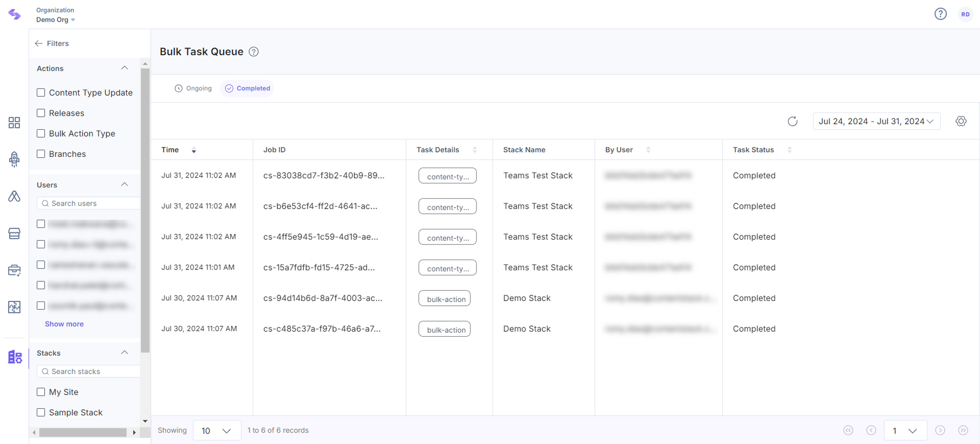This screenshot has width=980, height=444.
Task: Click Demo Stack in the Jul 30 first row
Action: [x=526, y=298]
